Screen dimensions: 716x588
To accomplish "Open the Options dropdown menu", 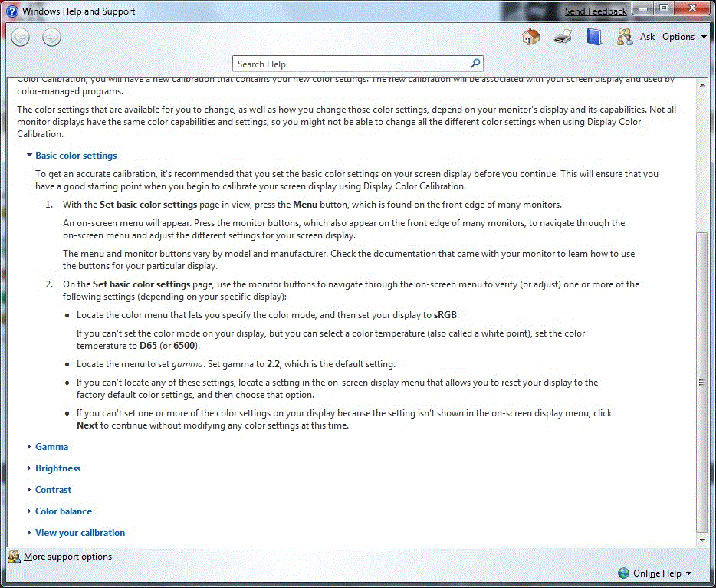I will click(x=684, y=37).
